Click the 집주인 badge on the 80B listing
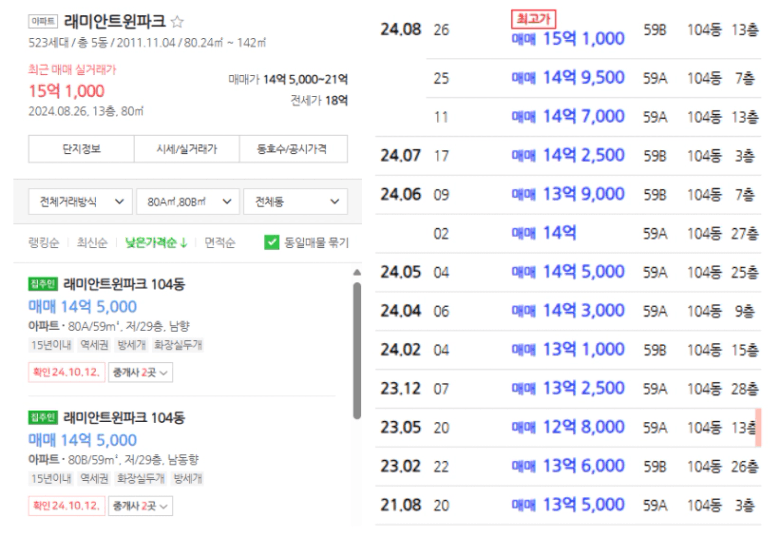The image size is (781, 537). coord(43,417)
